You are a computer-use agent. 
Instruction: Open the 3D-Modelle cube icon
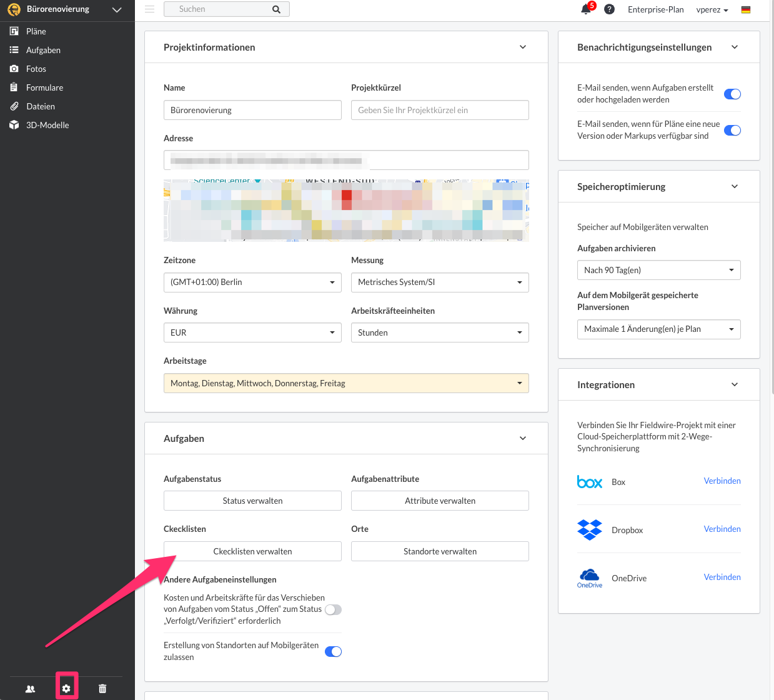click(x=14, y=125)
